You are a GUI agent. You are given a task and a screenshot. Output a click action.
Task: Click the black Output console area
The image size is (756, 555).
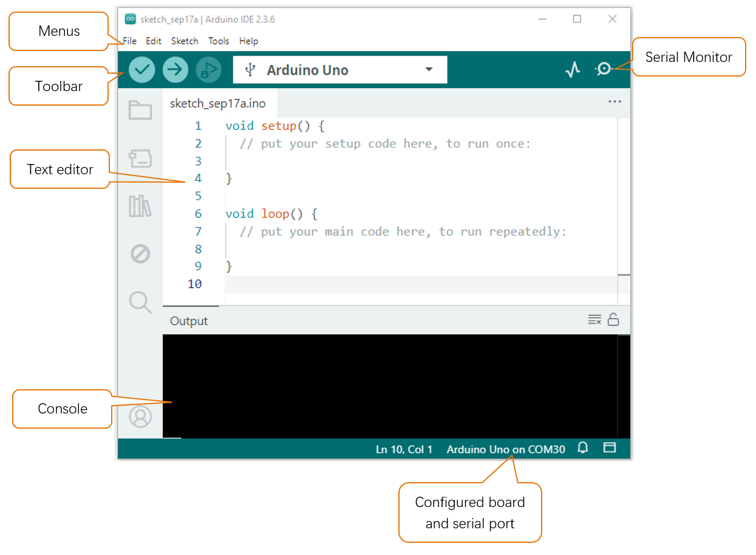(390, 386)
